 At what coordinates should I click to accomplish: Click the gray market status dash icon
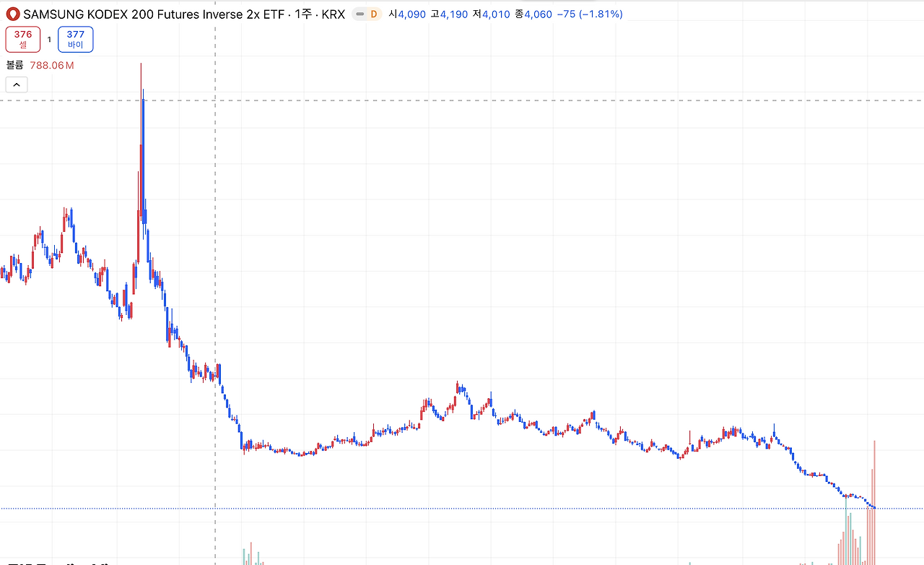click(360, 14)
